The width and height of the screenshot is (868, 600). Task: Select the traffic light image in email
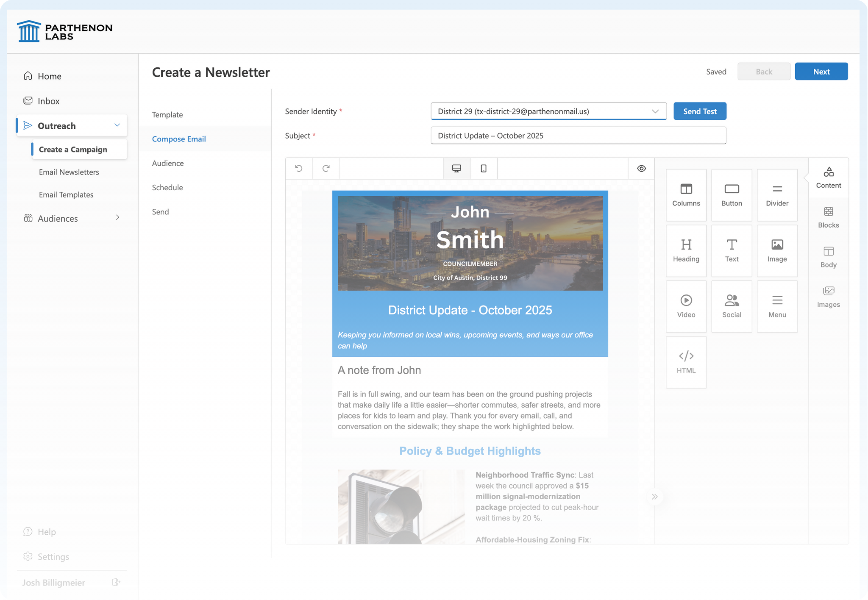[x=401, y=506]
